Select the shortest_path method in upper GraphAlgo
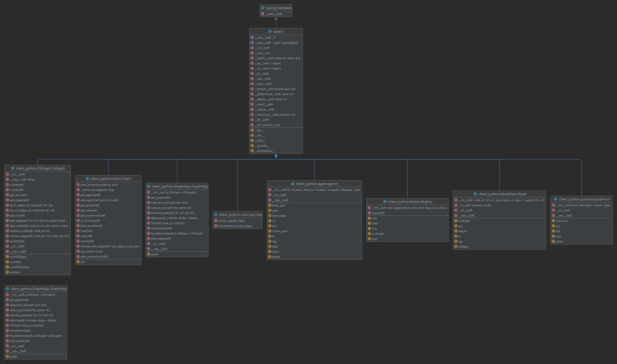617x364 pixels. [x=172, y=213]
